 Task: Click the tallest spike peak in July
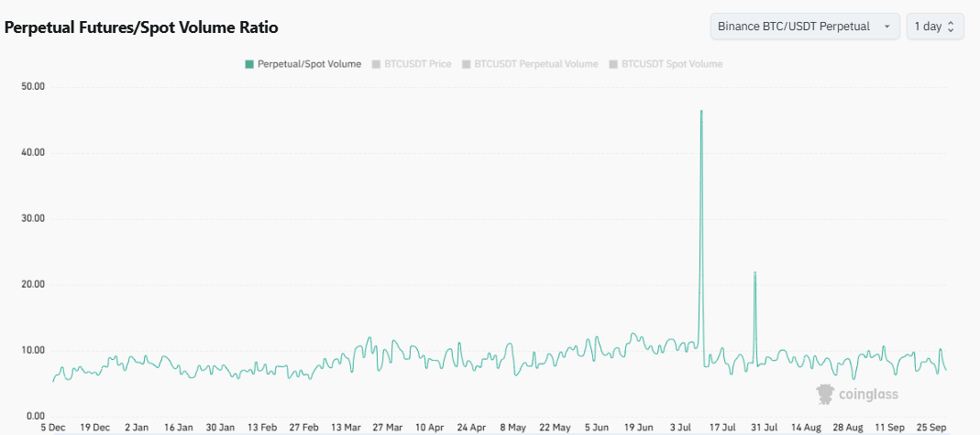tap(701, 112)
